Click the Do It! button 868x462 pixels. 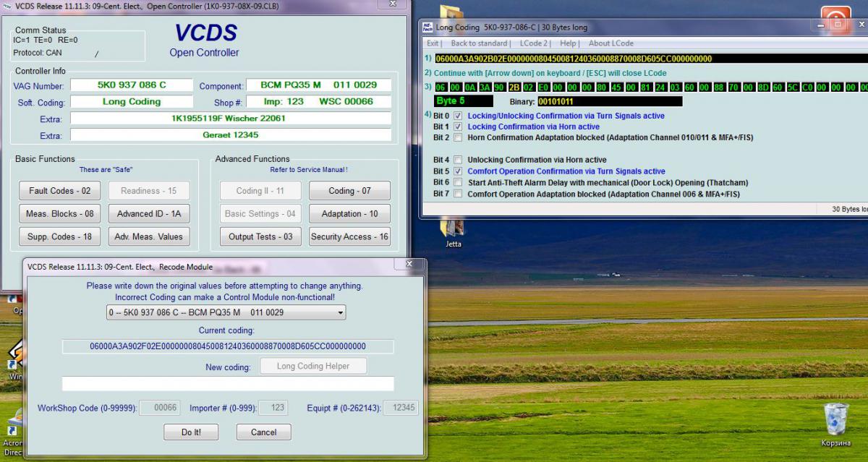(x=192, y=432)
